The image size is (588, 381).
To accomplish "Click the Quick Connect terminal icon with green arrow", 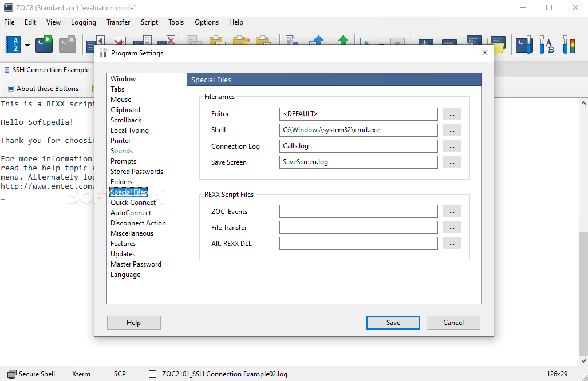I will (44, 44).
